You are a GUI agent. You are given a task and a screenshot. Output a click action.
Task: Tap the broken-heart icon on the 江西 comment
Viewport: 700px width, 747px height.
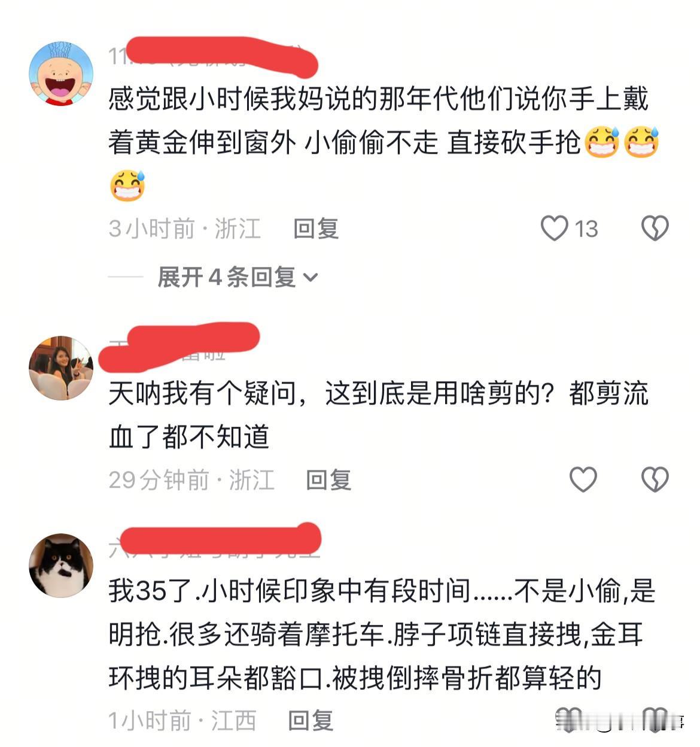point(655,719)
